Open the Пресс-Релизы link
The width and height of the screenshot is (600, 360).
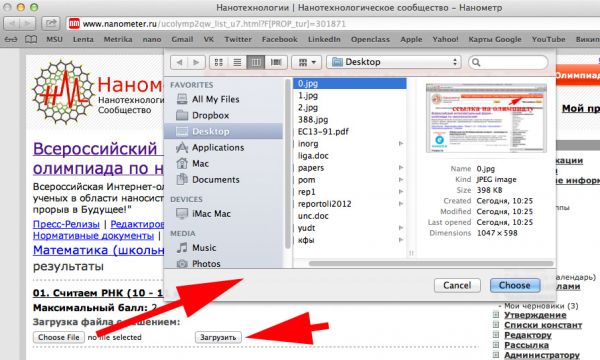(66, 224)
